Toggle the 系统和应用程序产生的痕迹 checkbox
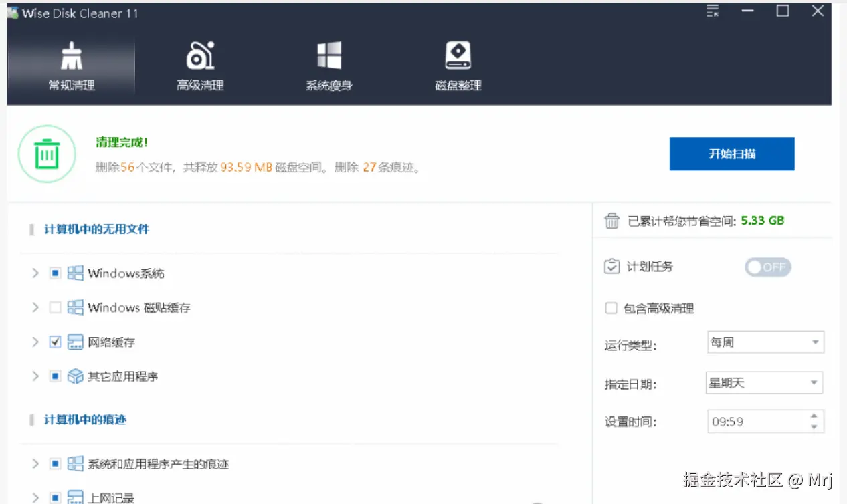The height and width of the screenshot is (504, 847). (56, 464)
